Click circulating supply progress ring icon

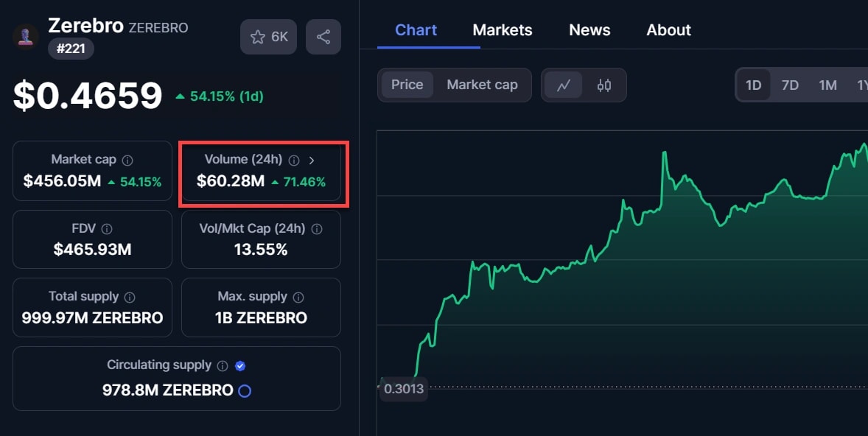245,391
